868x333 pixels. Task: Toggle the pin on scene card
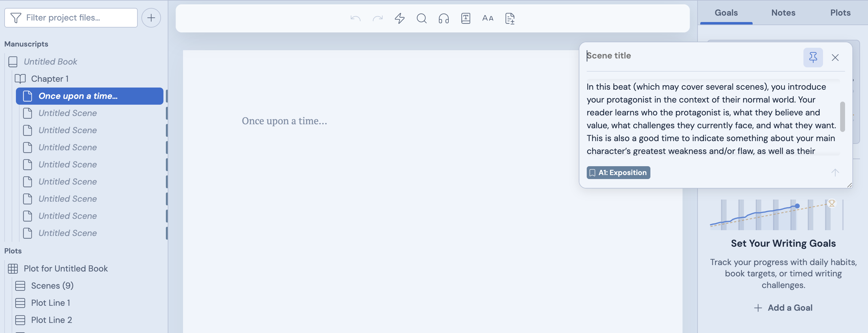[813, 57]
